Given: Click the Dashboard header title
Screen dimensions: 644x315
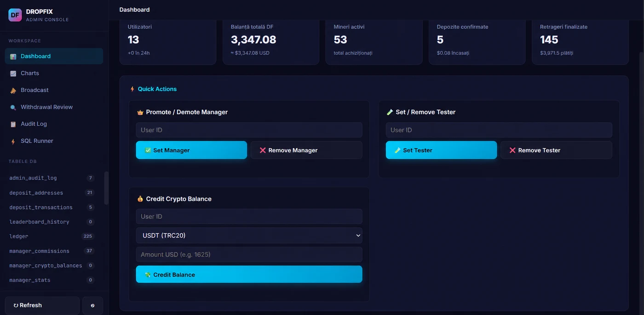Looking at the screenshot, I should 134,10.
